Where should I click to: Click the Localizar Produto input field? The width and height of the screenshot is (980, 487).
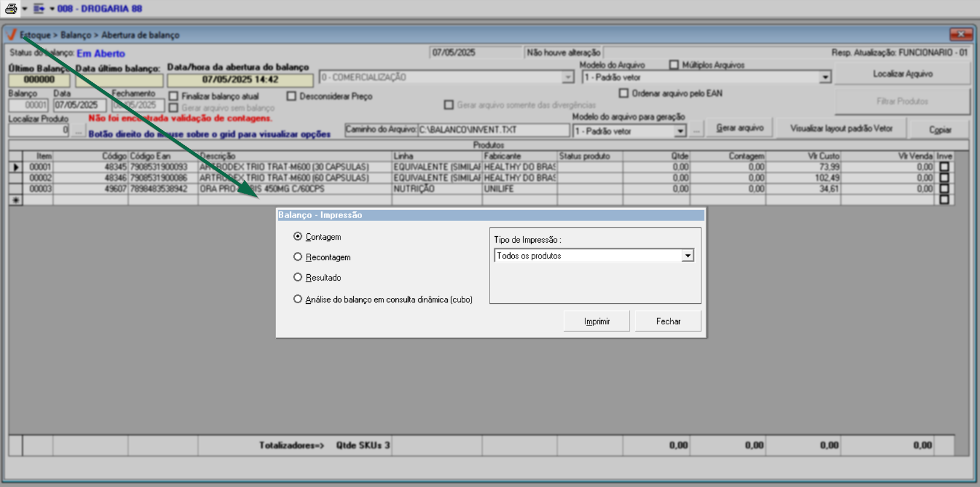[39, 130]
